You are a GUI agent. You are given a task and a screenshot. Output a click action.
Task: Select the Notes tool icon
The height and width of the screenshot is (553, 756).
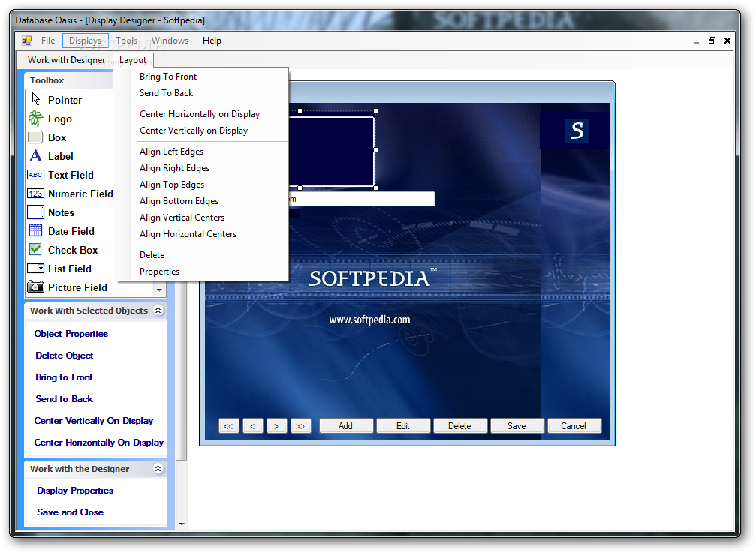(36, 212)
